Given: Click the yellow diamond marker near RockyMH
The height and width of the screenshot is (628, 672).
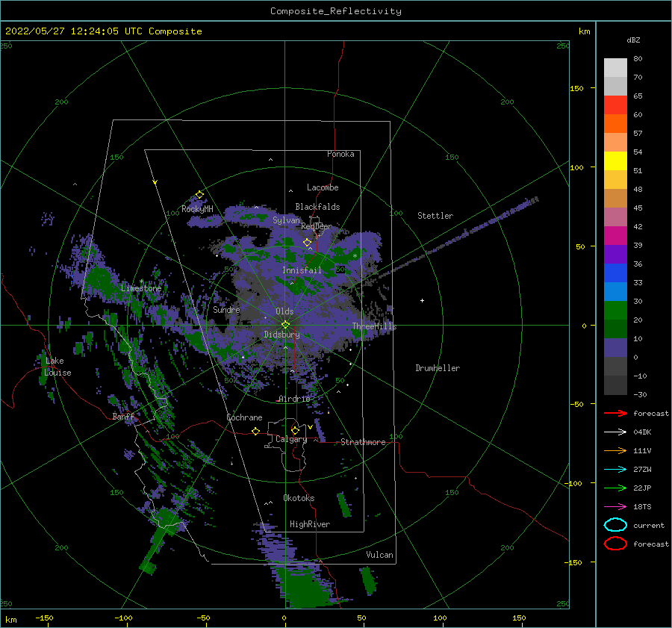Looking at the screenshot, I should (x=199, y=195).
